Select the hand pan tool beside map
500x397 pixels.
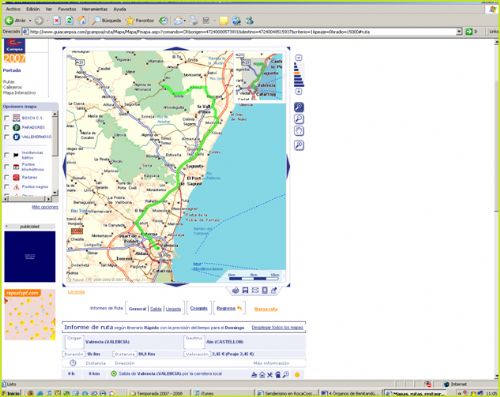click(299, 131)
